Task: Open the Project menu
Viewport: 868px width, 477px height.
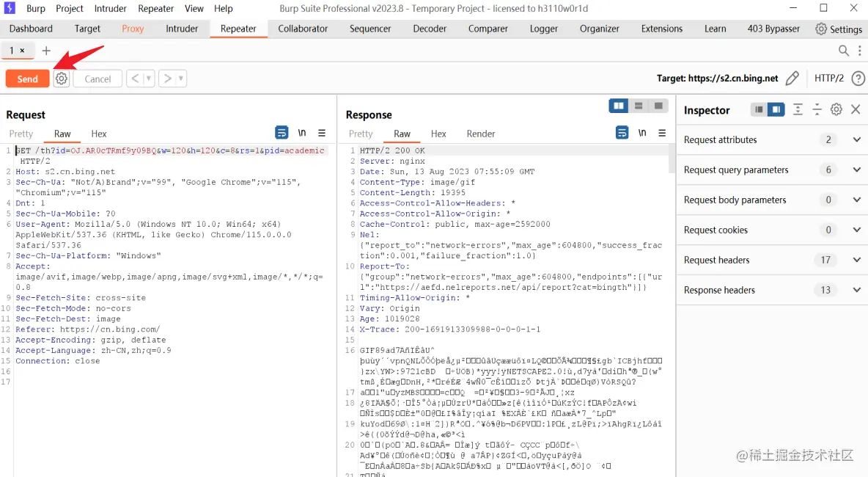Action: click(70, 8)
